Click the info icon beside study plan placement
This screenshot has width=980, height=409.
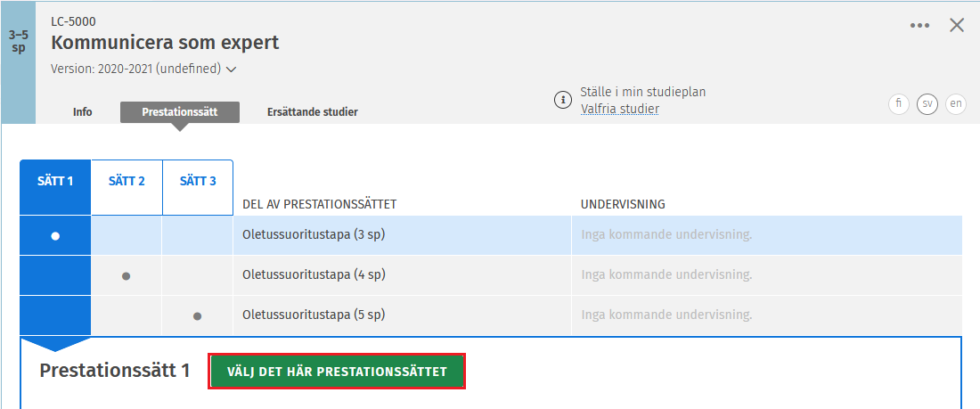pyautogui.click(x=562, y=100)
